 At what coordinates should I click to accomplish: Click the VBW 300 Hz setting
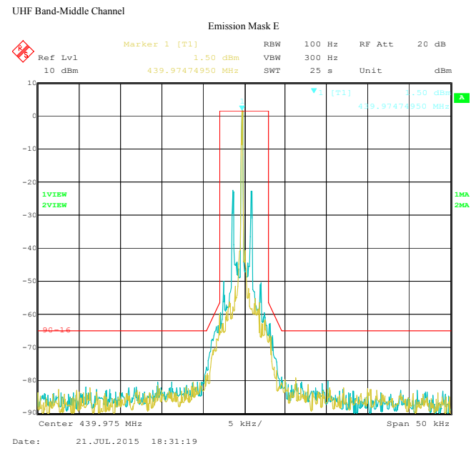pos(300,57)
